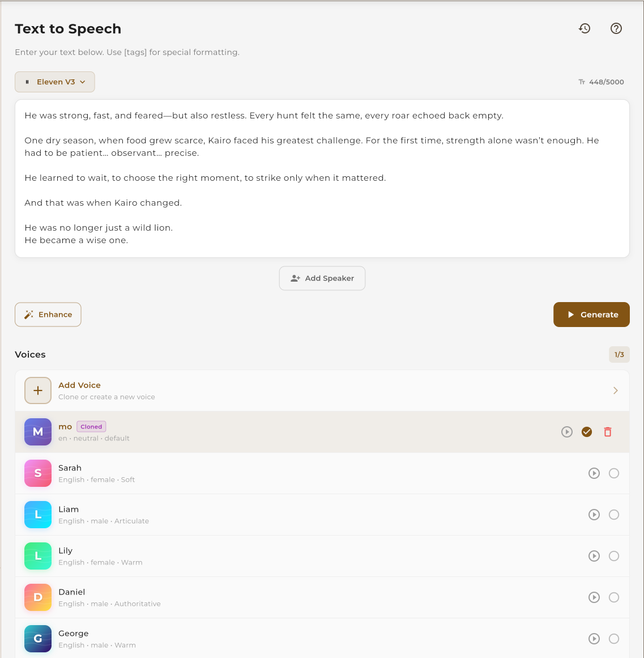Click the 'Clone or create a new voice' subtitle
Viewport: 644px width, 658px height.
pos(106,397)
